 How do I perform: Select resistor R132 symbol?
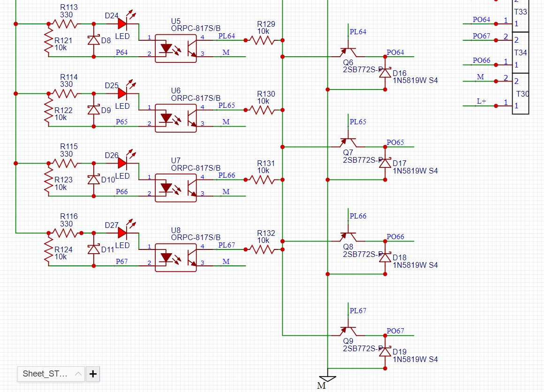[x=263, y=249]
